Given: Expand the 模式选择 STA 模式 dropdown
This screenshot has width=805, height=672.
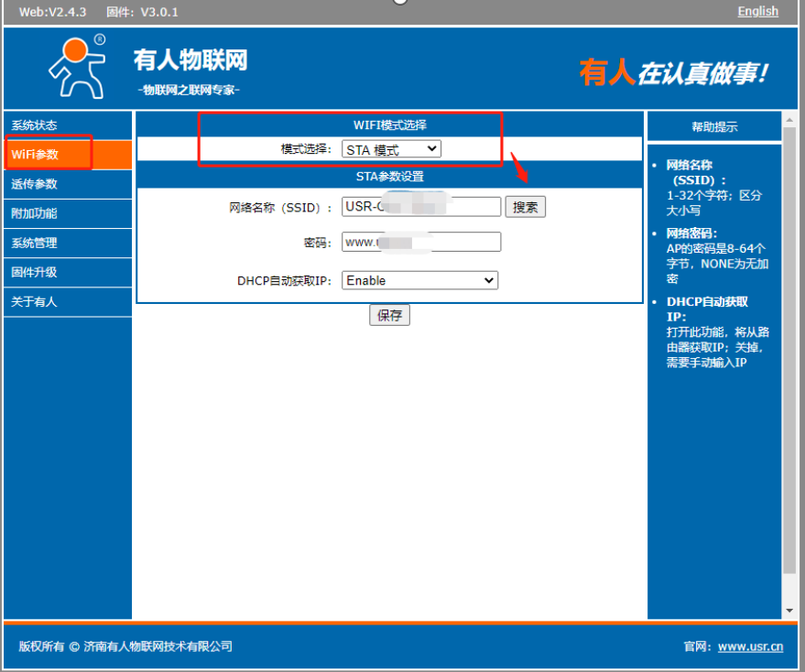Looking at the screenshot, I should tap(391, 149).
